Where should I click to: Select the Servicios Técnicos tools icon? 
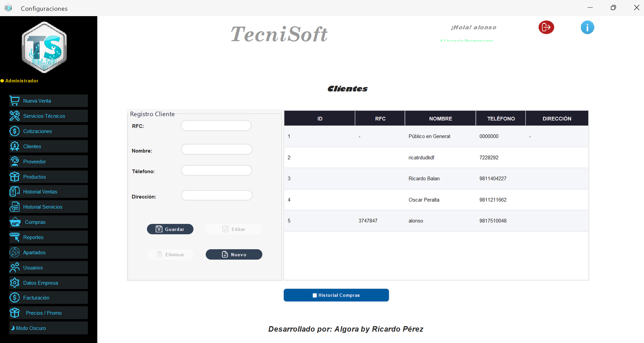pos(15,116)
